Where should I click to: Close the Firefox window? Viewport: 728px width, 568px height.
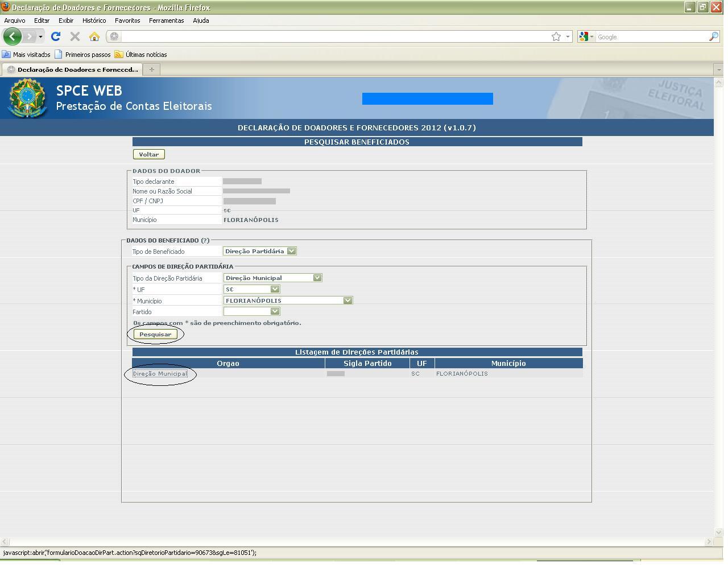[716, 7]
